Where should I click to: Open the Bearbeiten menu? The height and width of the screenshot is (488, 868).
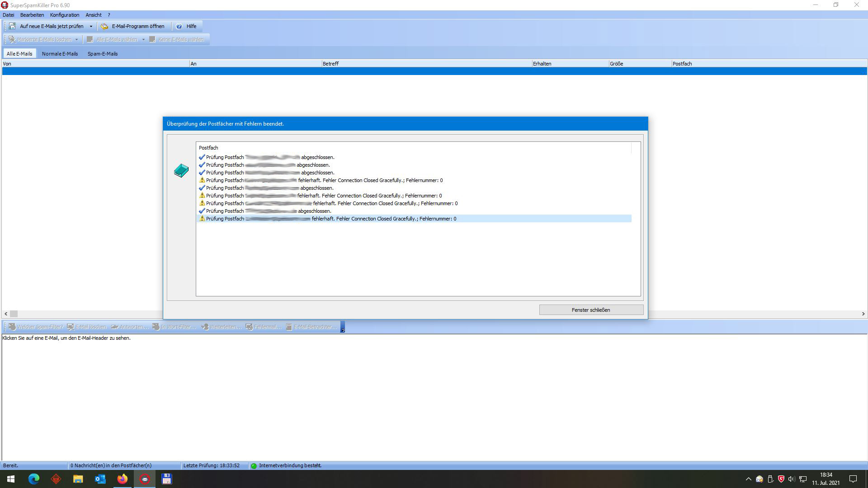click(x=32, y=15)
